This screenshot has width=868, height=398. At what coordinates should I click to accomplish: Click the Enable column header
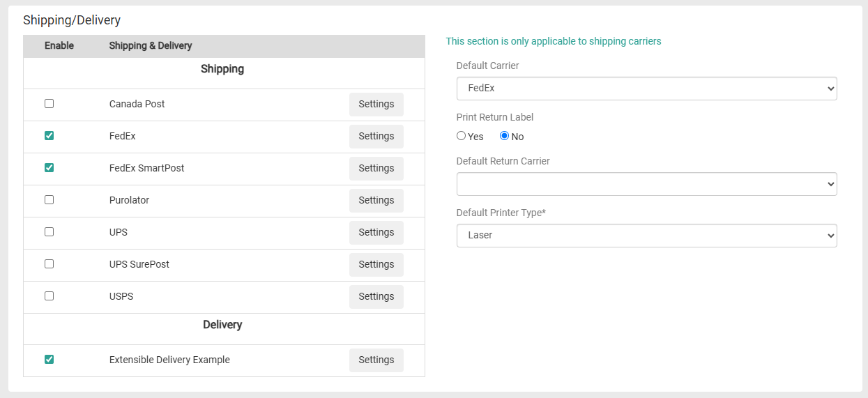59,45
